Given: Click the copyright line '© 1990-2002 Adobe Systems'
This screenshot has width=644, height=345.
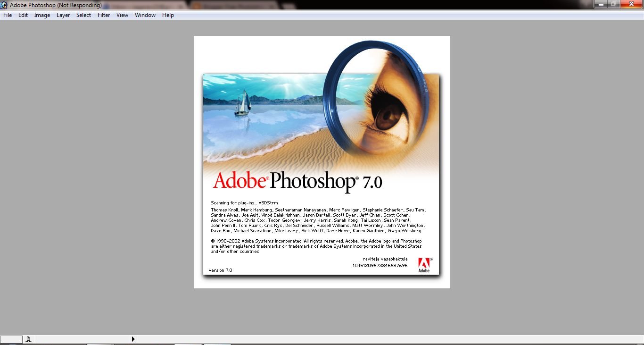Looking at the screenshot, I should click(x=256, y=241).
